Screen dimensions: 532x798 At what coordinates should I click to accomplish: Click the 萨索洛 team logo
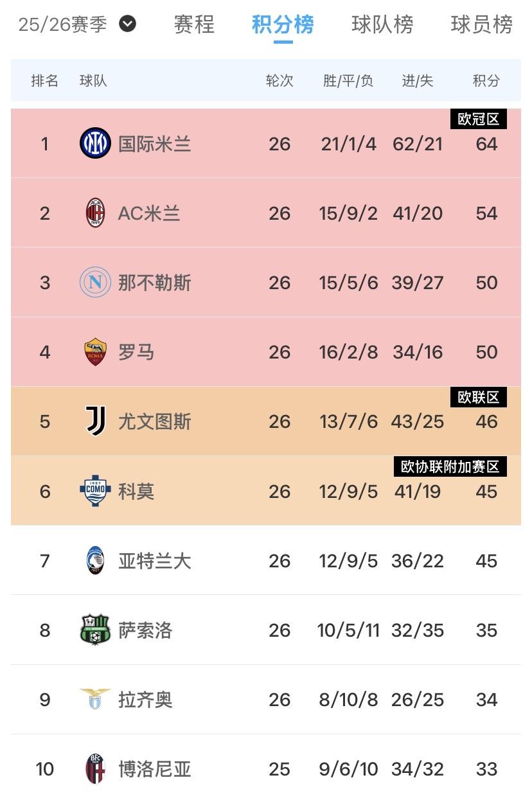[95, 630]
